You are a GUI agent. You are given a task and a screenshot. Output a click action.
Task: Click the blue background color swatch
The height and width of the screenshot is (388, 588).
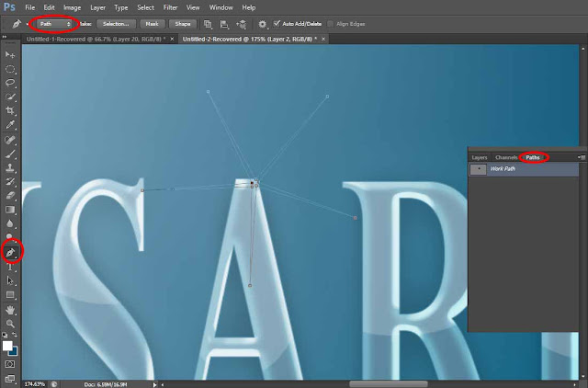pyautogui.click(x=15, y=352)
